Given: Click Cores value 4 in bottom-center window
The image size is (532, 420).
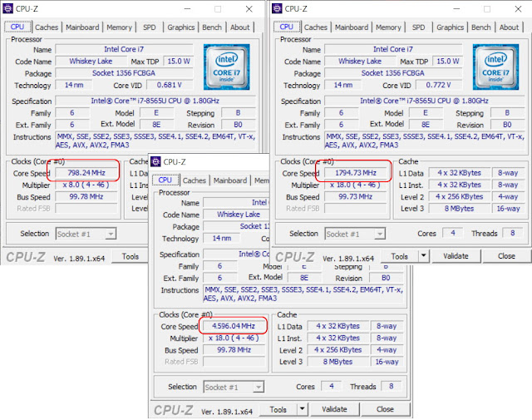Looking at the screenshot, I should 332,386.
